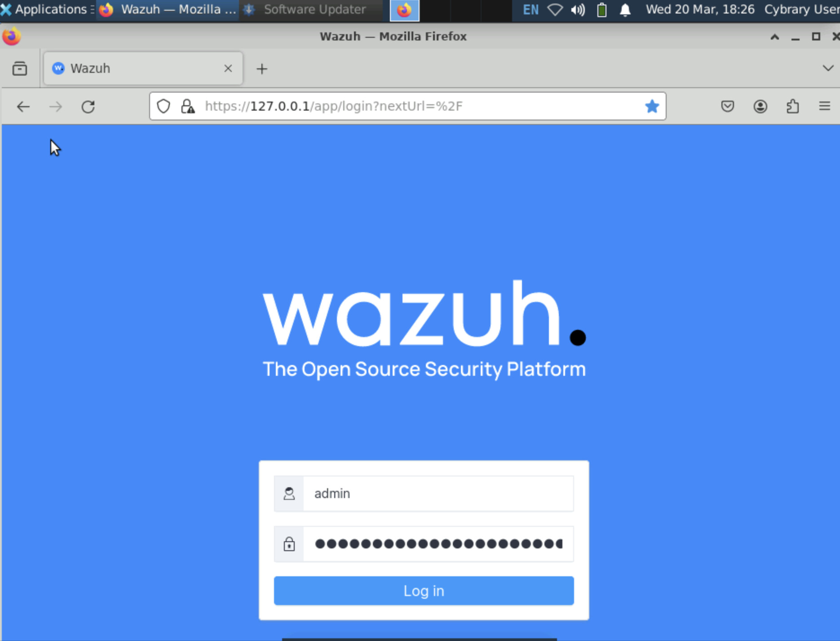This screenshot has height=641, width=840.
Task: Toggle the bookmark star for this page
Action: click(x=652, y=107)
